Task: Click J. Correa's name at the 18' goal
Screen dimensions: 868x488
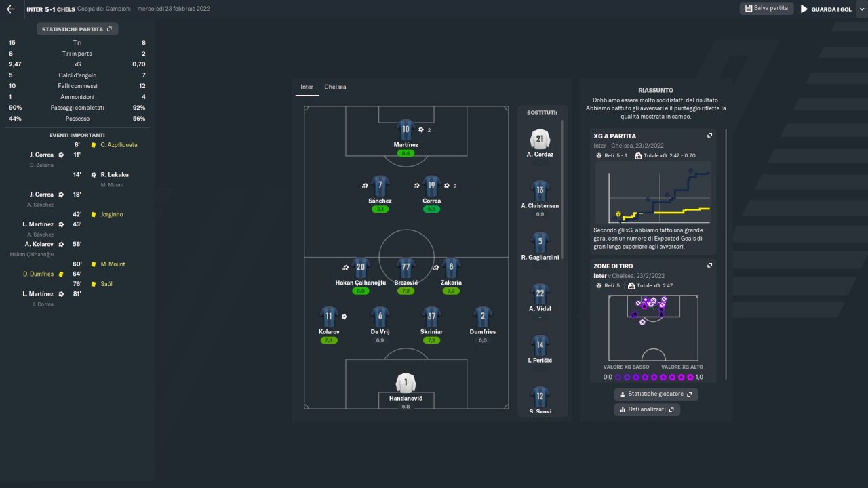Action: pyautogui.click(x=41, y=195)
